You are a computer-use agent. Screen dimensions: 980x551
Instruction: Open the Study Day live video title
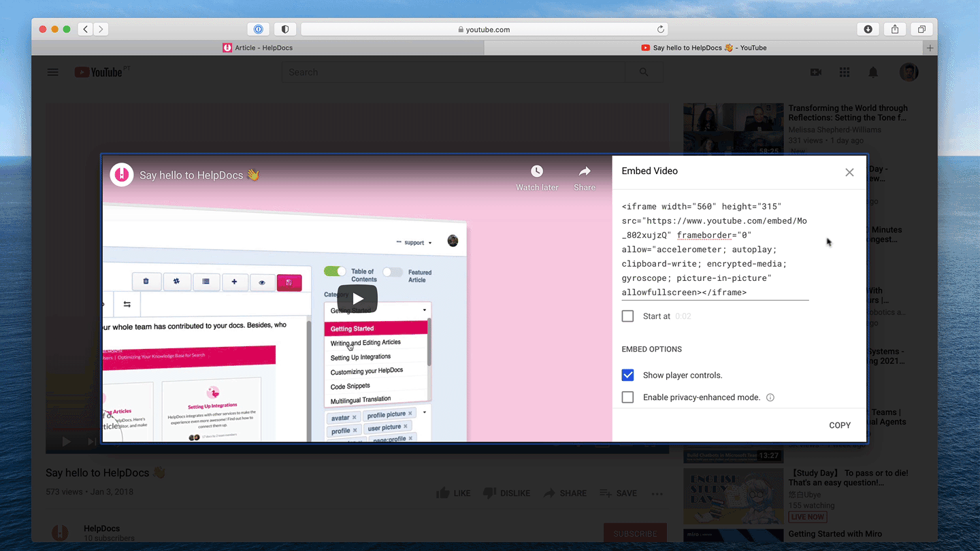[848, 478]
